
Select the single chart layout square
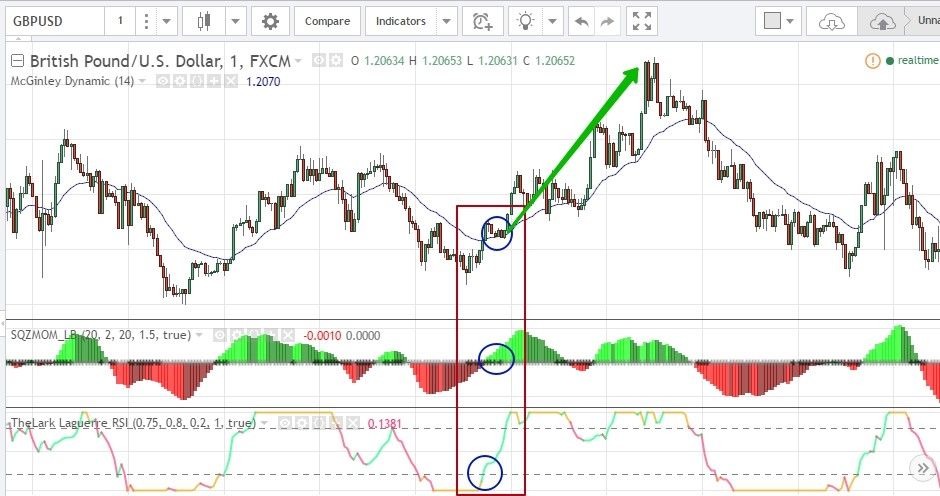772,21
